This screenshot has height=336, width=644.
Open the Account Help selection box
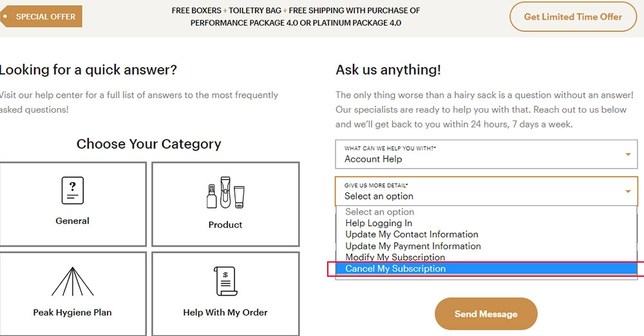[486, 154]
